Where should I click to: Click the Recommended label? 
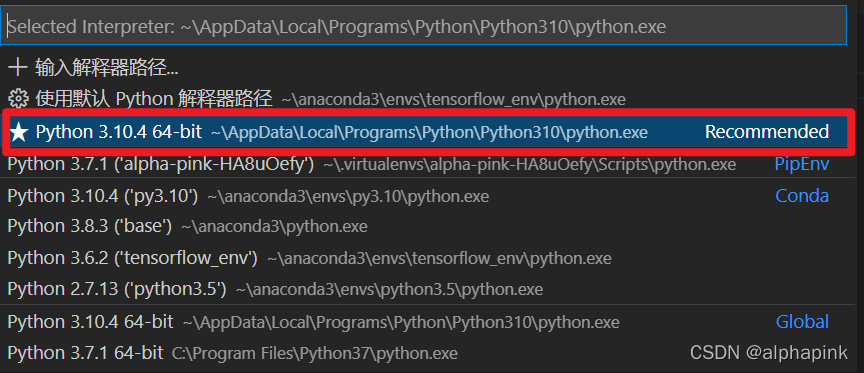coord(767,132)
